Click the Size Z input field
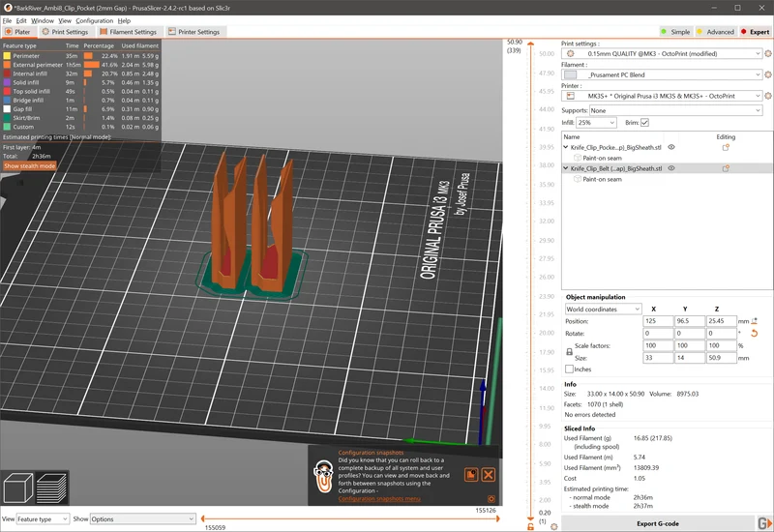 click(x=721, y=358)
